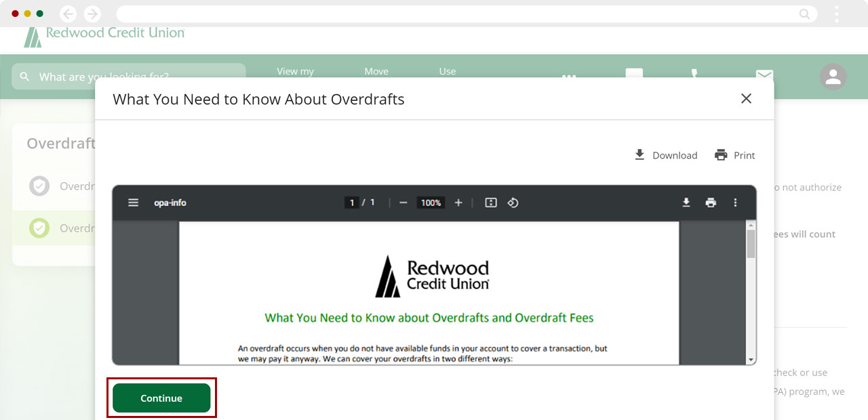Click the dialog title about Overdrafts
The height and width of the screenshot is (420, 868).
click(258, 99)
